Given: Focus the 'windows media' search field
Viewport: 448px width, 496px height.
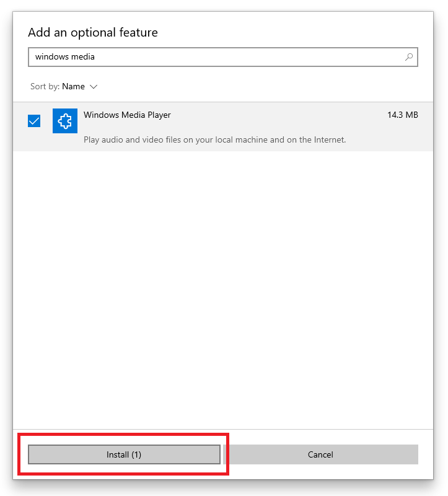Looking at the screenshot, I should click(x=223, y=57).
